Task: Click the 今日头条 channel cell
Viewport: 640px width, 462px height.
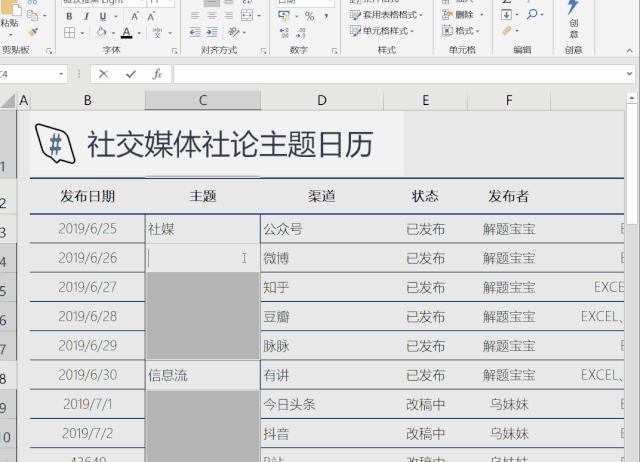Action: pyautogui.click(x=322, y=404)
